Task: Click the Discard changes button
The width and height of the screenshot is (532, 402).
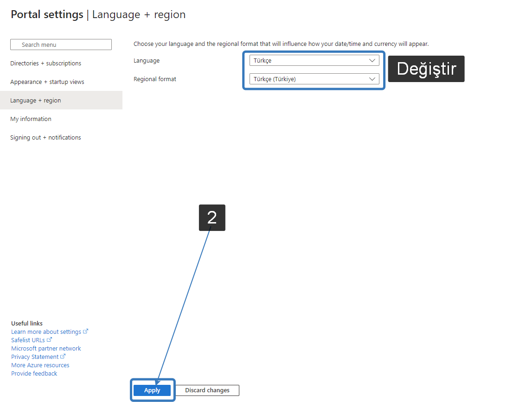Action: coord(207,390)
